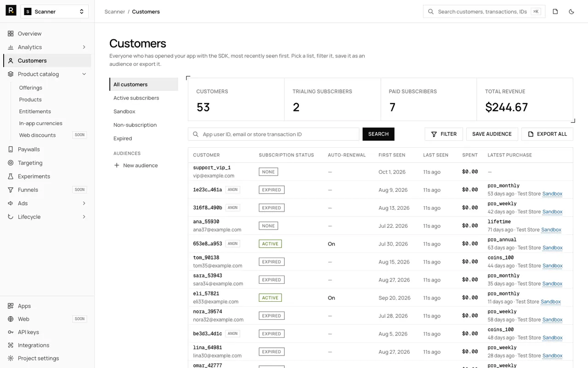
Task: Open the docs icon in top bar
Action: pos(555,11)
